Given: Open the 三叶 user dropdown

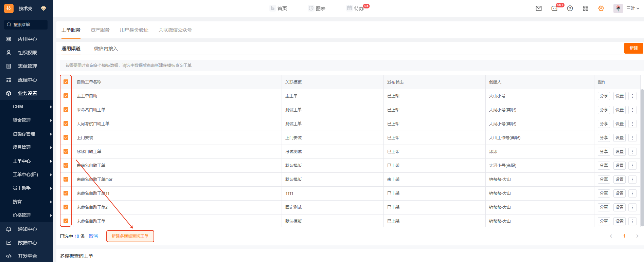Looking at the screenshot, I should (632, 8).
